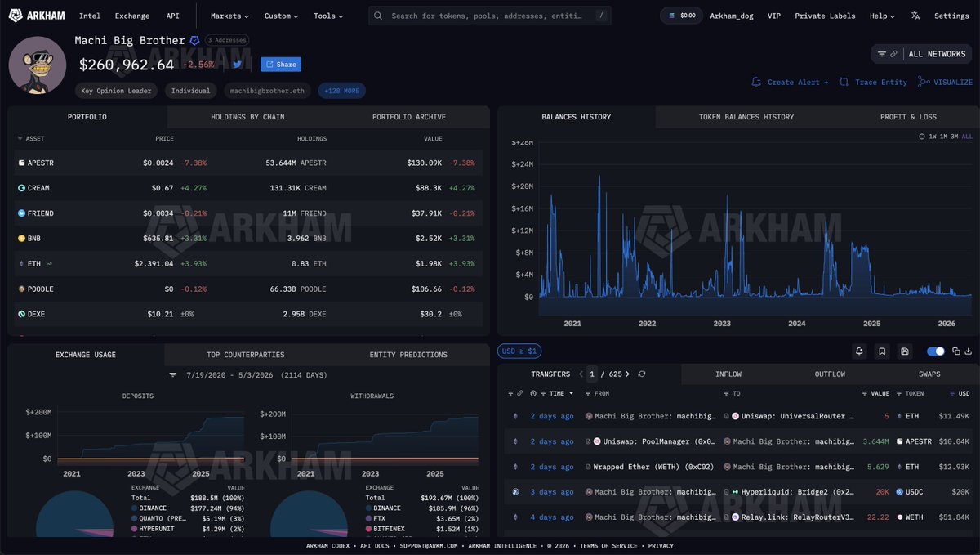980x555 pixels.
Task: Show the OUTFLOW transfers tab
Action: [x=830, y=374]
